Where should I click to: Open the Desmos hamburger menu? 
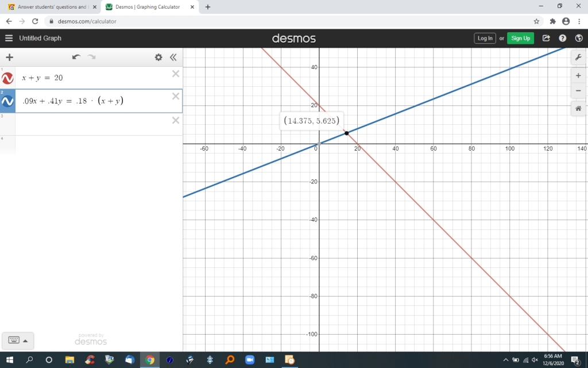[x=9, y=38]
